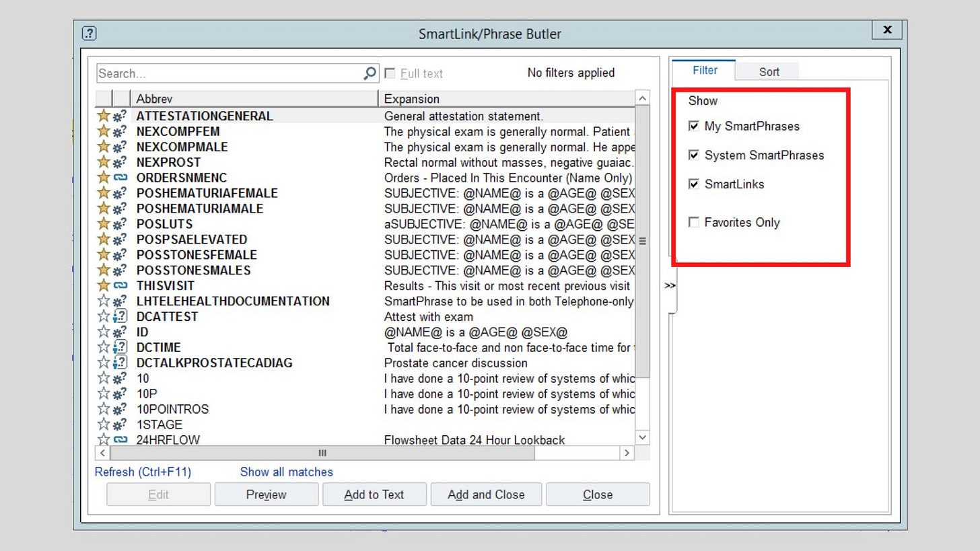Viewport: 980px width, 551px height.
Task: Click the help question mark icon
Action: [x=89, y=34]
